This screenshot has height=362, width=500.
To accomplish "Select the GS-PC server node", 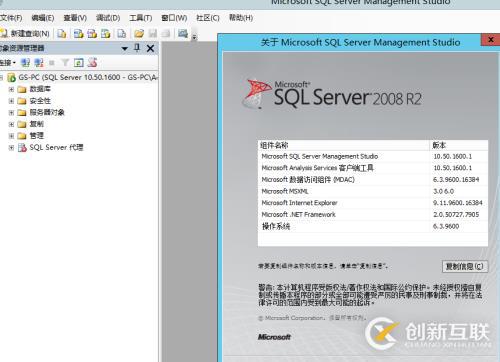I will click(x=88, y=77).
